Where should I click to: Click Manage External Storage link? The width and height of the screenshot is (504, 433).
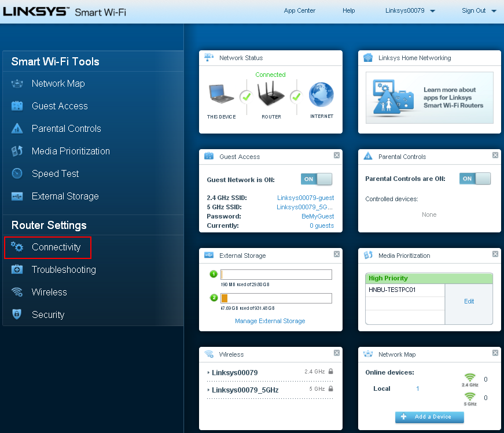270,321
